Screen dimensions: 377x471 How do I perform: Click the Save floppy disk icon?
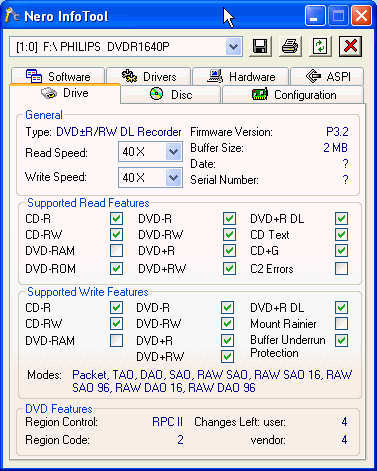point(260,46)
